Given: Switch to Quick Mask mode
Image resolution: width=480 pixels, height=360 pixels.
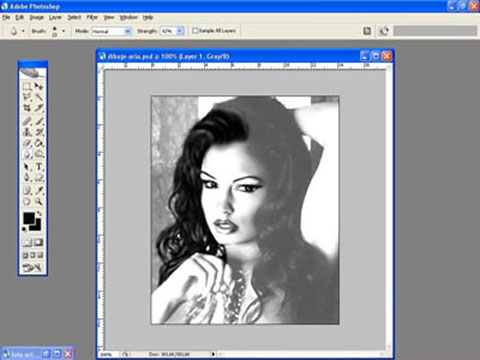Looking at the screenshot, I should (x=39, y=242).
